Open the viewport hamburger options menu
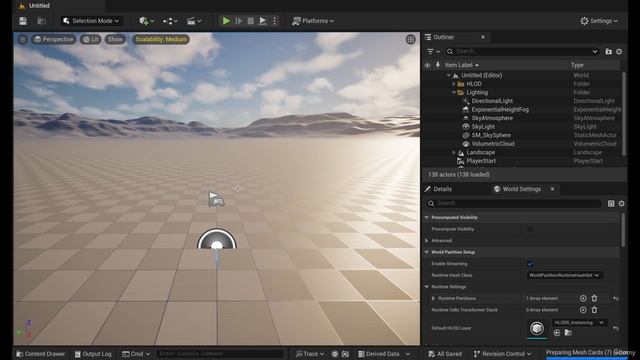The height and width of the screenshot is (360, 640). (23, 39)
